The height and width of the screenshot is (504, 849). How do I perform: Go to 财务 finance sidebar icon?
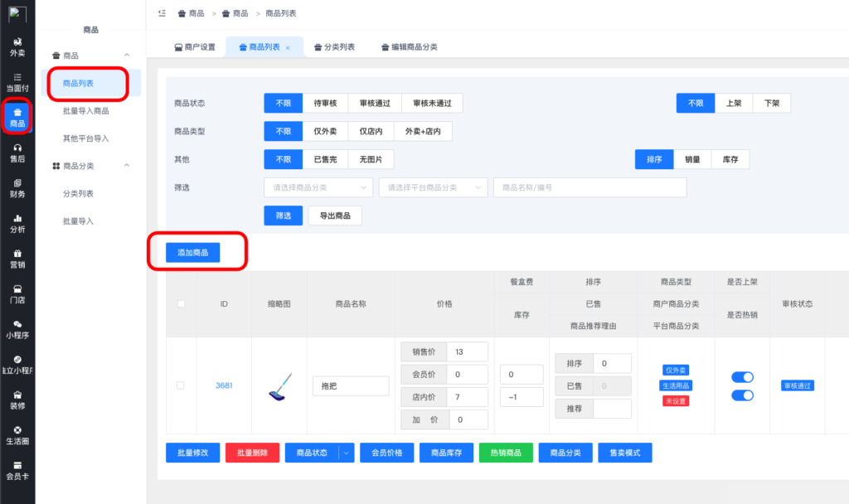coord(17,187)
